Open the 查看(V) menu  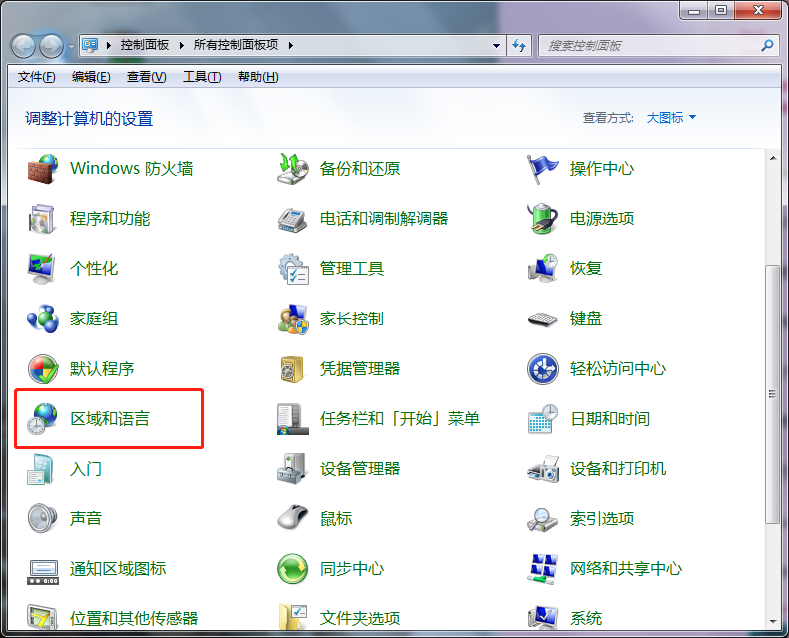146,77
